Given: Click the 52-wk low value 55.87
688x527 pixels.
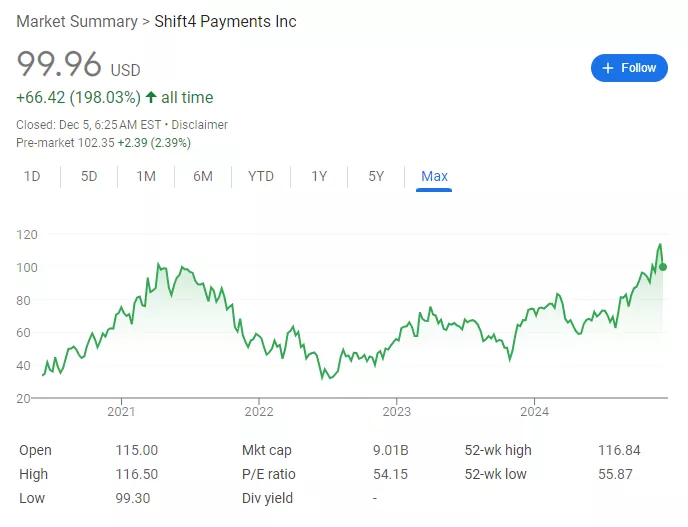Looking at the screenshot, I should pyautogui.click(x=615, y=474).
